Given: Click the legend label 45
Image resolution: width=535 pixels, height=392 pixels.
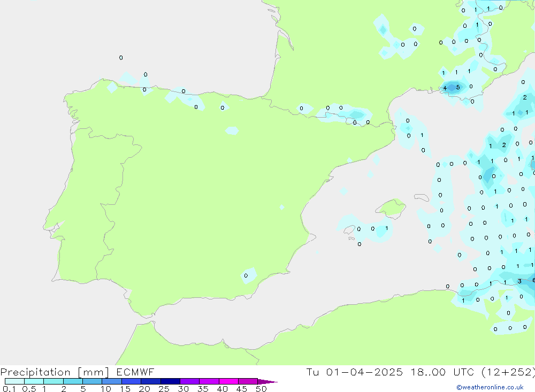Looking at the screenshot, I should (242, 389).
